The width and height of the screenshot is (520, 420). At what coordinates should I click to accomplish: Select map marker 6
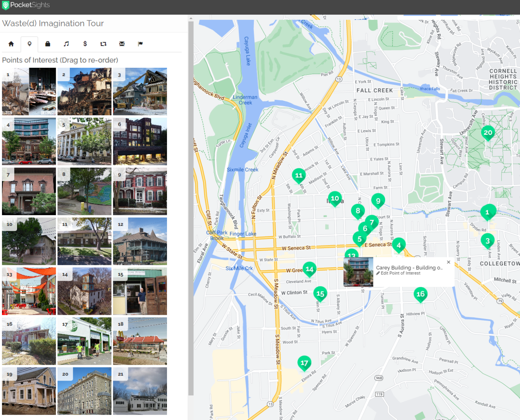coord(364,229)
